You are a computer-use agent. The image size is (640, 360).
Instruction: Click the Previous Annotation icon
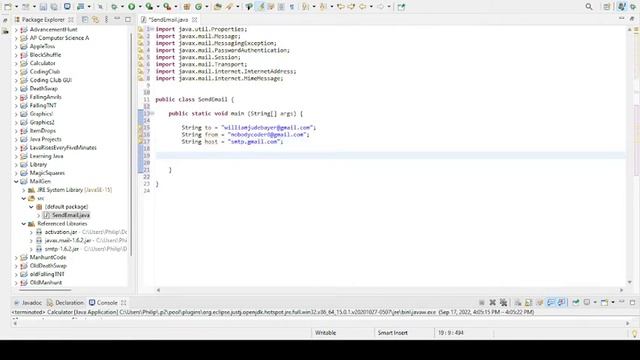pos(323,7)
